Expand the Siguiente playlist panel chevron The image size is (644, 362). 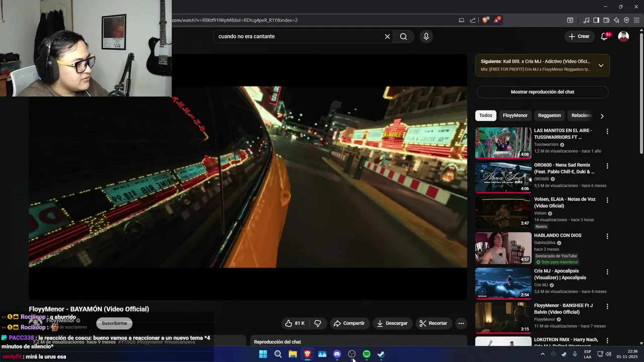pyautogui.click(x=601, y=65)
